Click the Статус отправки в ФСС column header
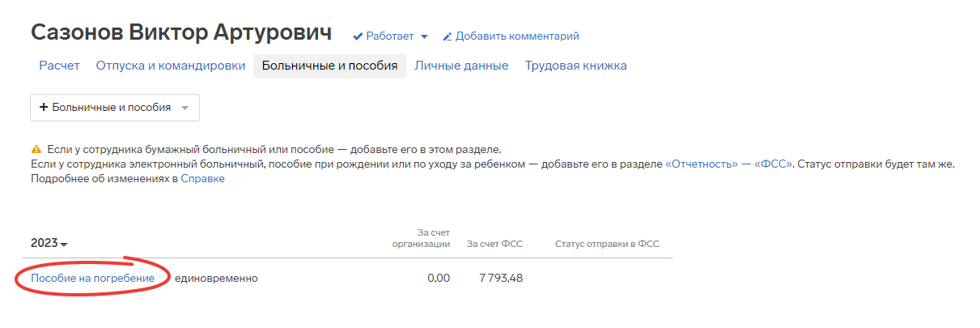Viewport: 980px width, 328px height. click(607, 244)
